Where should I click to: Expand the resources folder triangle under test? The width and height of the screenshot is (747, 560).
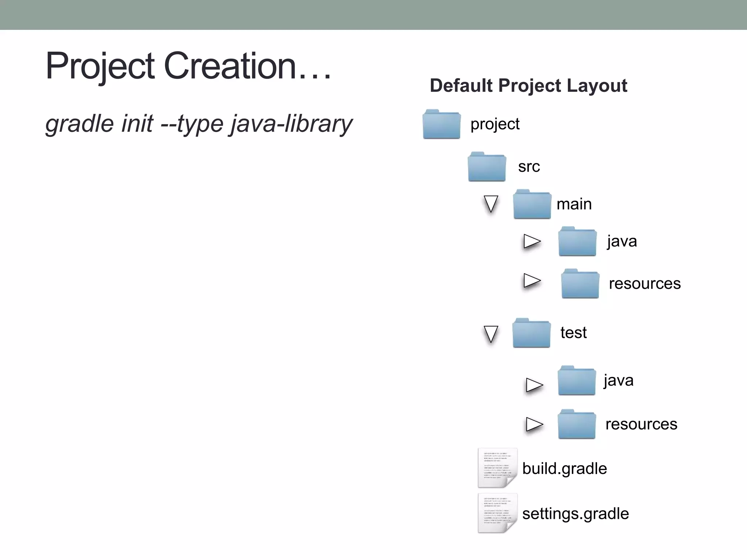535,424
